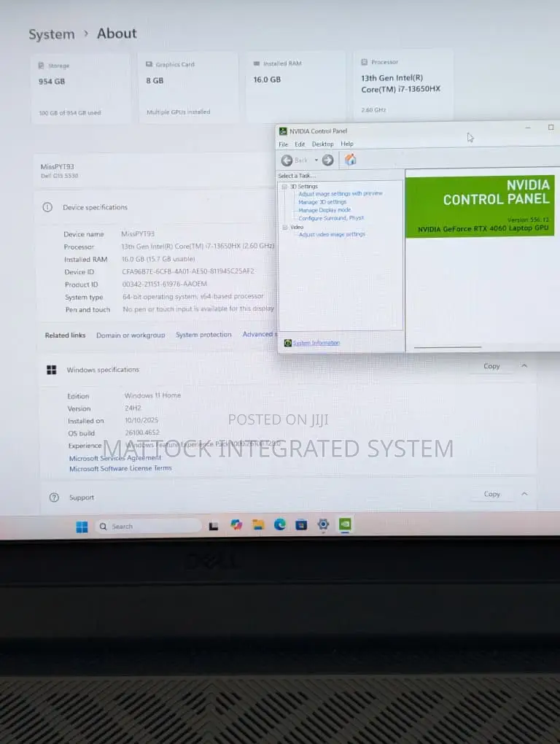Click the NVIDIA Control Panel title bar icon

click(x=283, y=131)
